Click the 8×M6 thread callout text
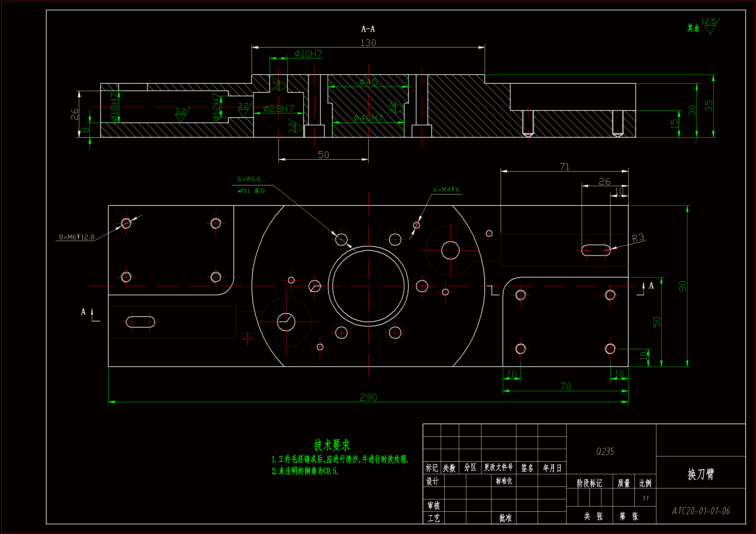This screenshot has height=534, width=756. [x=76, y=237]
